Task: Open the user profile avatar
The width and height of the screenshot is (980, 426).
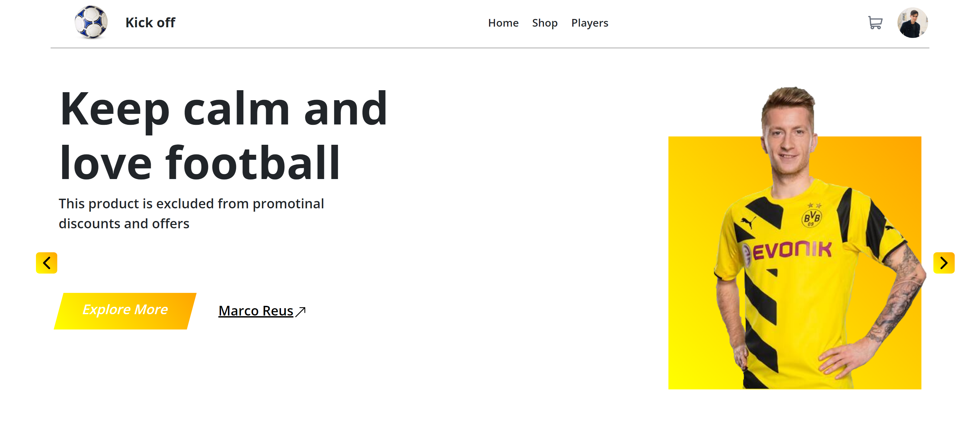Action: pyautogui.click(x=912, y=23)
